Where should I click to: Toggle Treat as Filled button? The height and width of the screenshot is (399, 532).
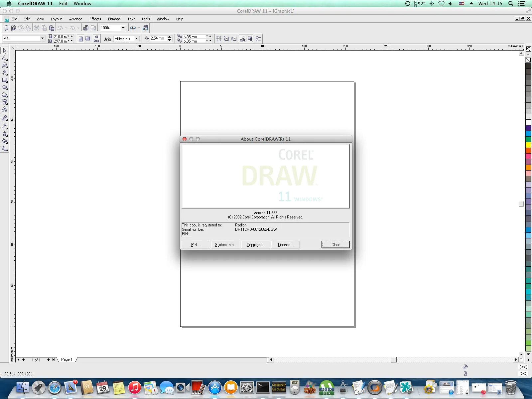click(250, 39)
